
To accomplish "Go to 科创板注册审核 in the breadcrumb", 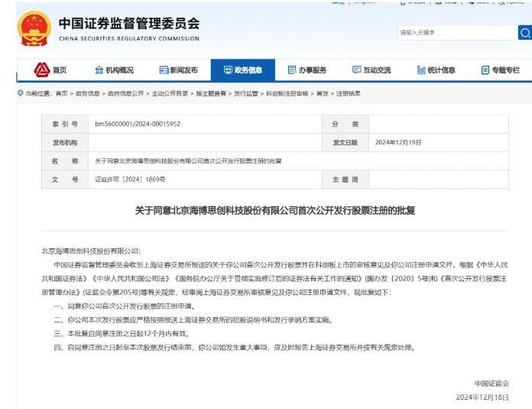I will 287,93.
